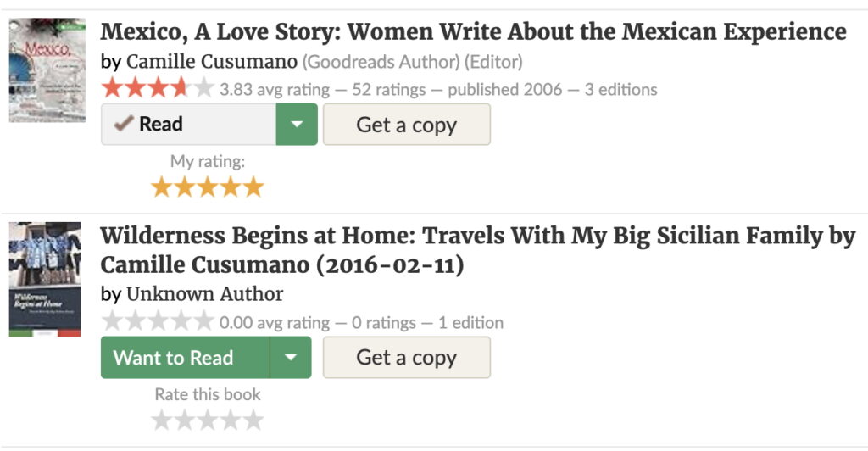Image resolution: width=868 pixels, height=451 pixels.
Task: Click the Unknown Author link
Action: tap(204, 294)
